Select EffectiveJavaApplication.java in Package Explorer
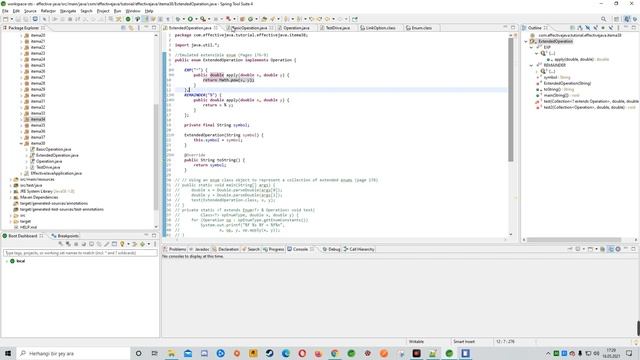The image size is (640, 360). pos(56,173)
